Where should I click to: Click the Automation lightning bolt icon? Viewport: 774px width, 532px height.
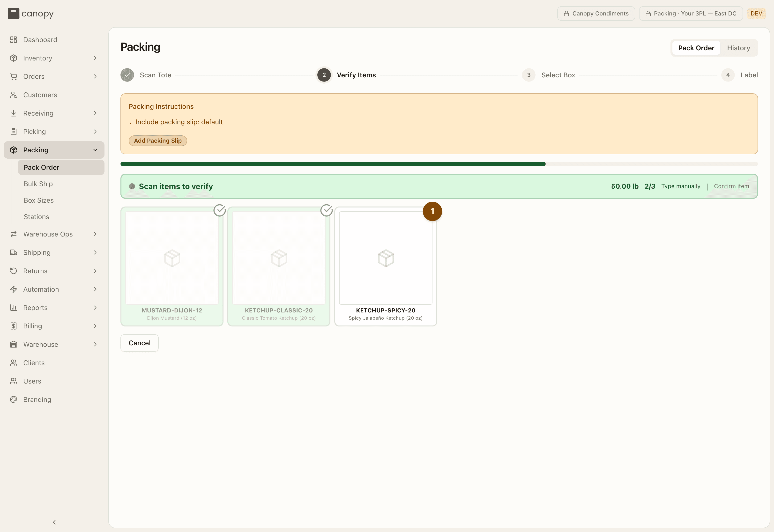[x=13, y=289]
